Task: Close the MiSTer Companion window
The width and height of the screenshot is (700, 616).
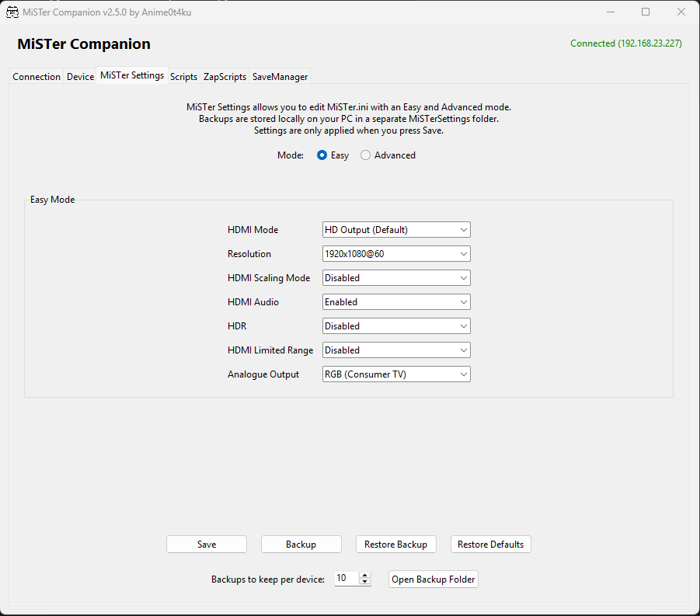Action: (x=681, y=12)
